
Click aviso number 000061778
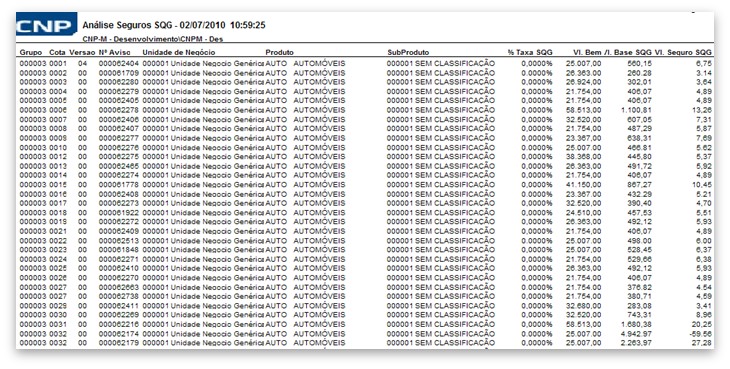(119, 184)
